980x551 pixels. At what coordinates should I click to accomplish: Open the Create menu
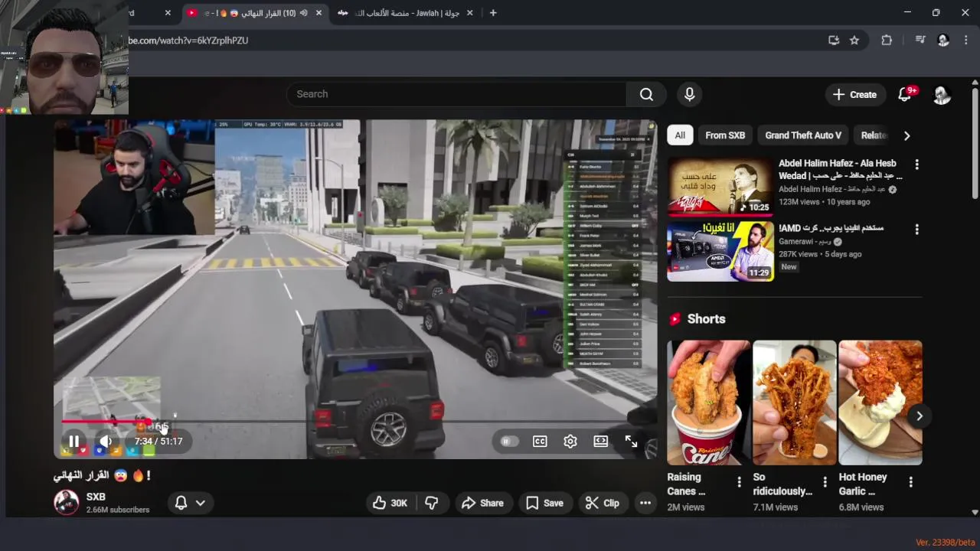coord(854,94)
